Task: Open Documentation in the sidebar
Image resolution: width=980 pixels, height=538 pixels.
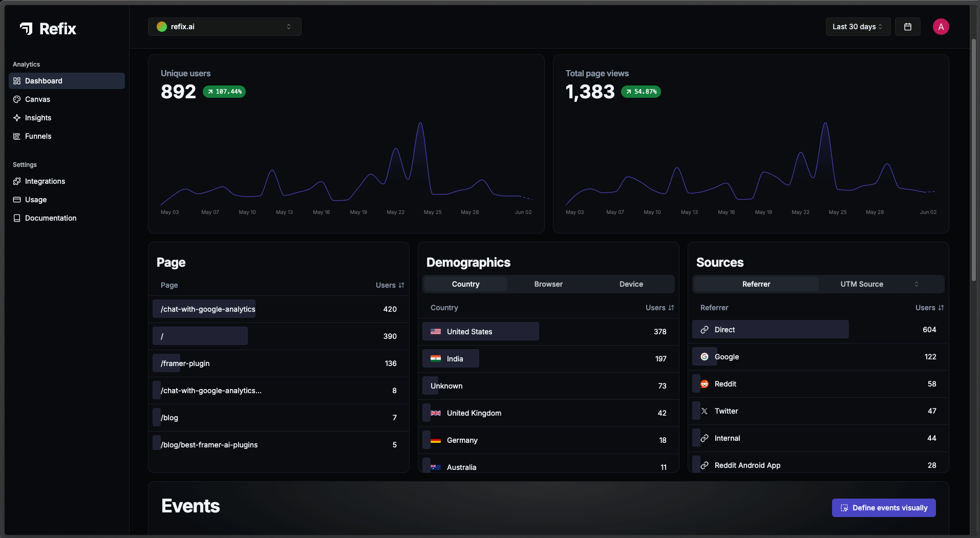Action: (50, 218)
